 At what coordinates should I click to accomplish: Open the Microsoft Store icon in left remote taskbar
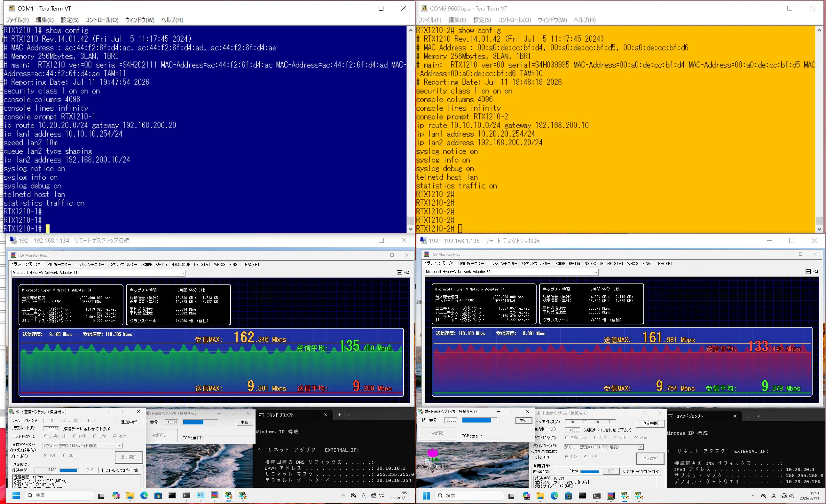(158, 495)
